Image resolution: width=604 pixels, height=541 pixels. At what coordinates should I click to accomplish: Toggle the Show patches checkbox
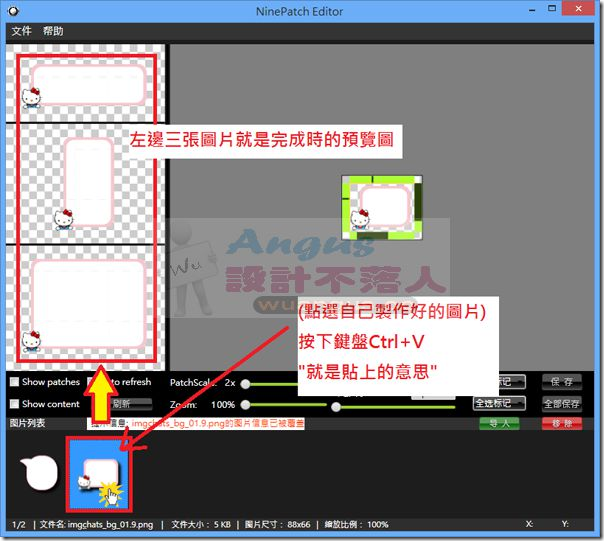pos(14,382)
